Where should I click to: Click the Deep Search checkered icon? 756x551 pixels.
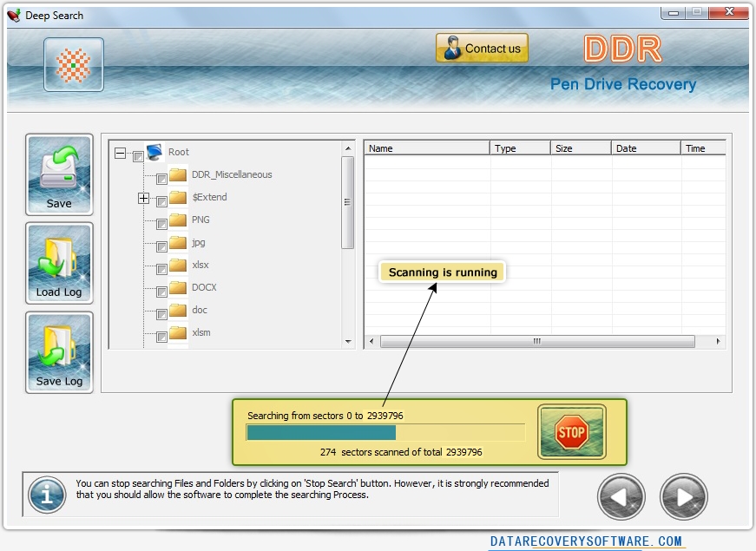(73, 64)
